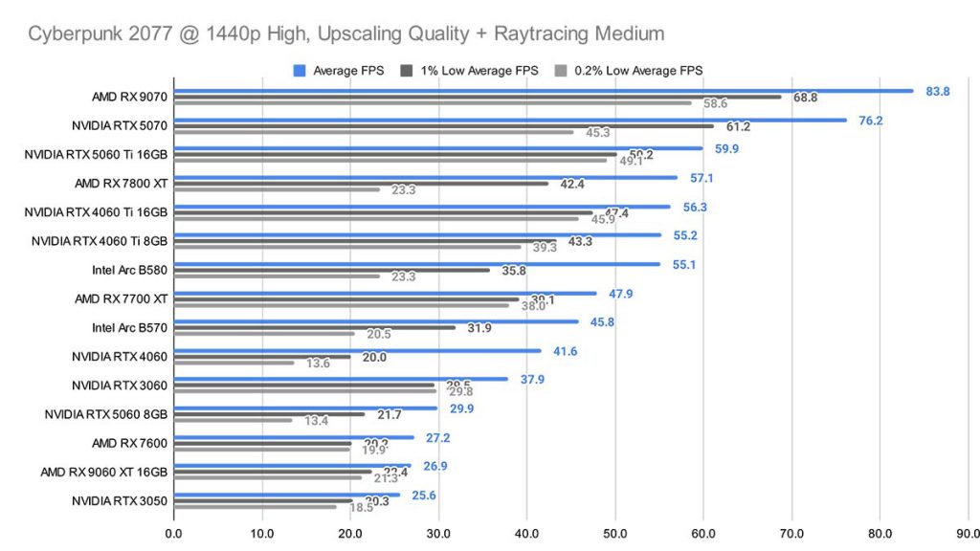Click the 56.3 average FPS value

[695, 207]
